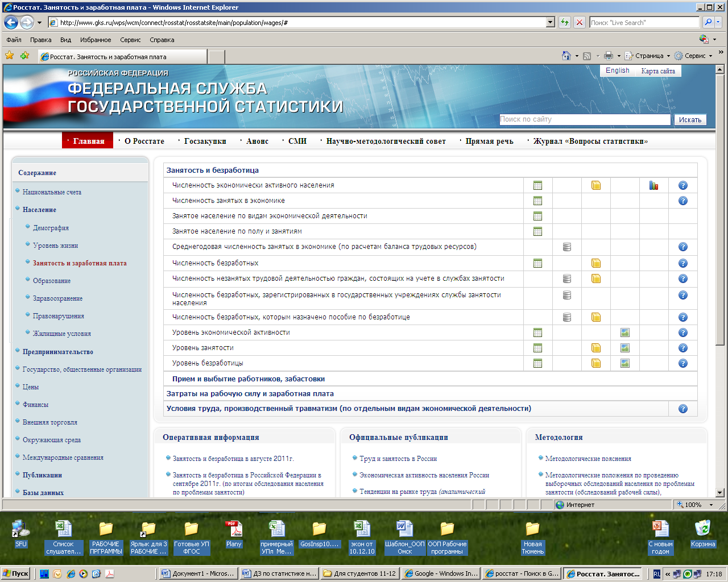Image resolution: width=728 pixels, height=582 pixels.
Task: Click the Искать search button
Action: click(690, 119)
